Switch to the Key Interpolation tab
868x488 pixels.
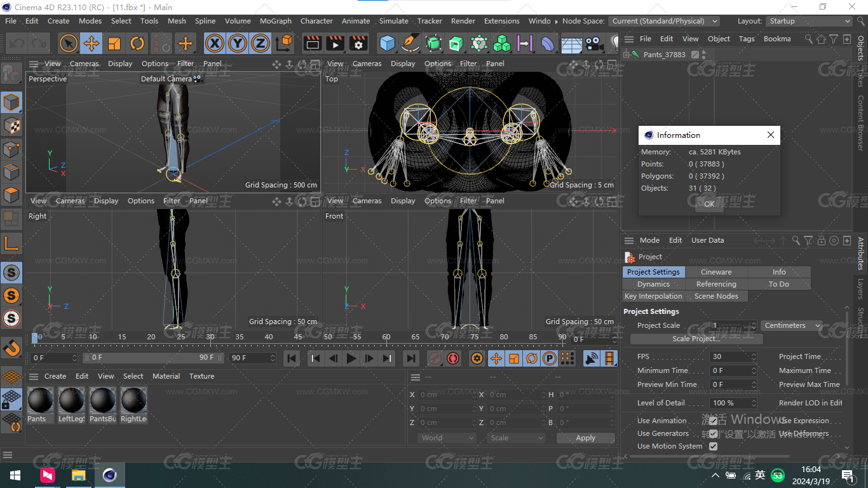(x=653, y=296)
